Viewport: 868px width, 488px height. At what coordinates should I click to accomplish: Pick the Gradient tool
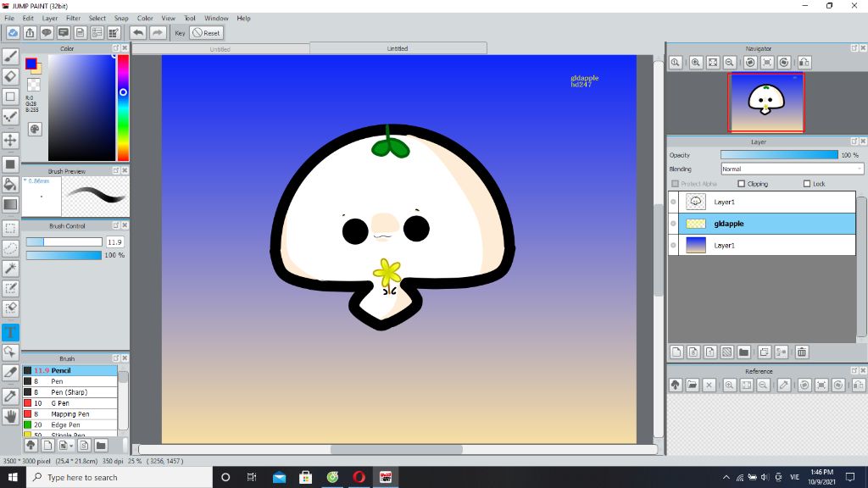coord(10,204)
